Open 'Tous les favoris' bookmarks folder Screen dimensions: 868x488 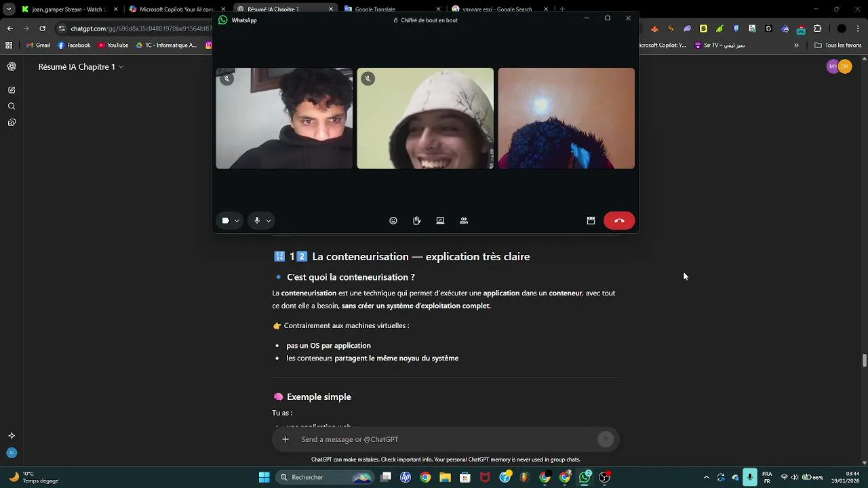(838, 45)
